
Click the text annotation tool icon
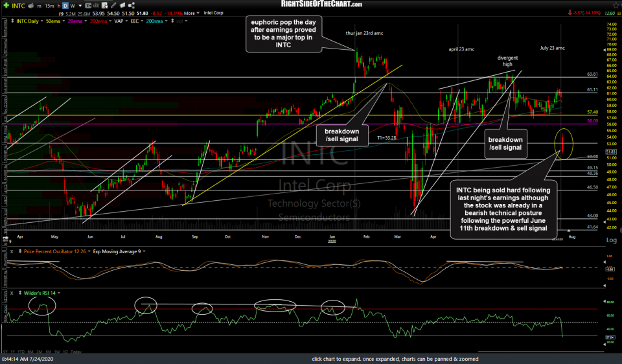point(88,6)
